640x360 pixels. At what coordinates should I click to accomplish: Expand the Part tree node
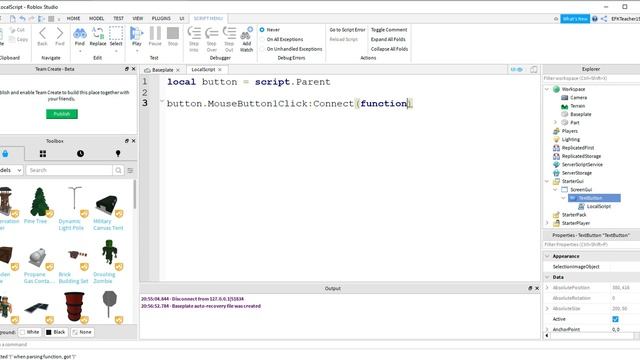point(555,122)
